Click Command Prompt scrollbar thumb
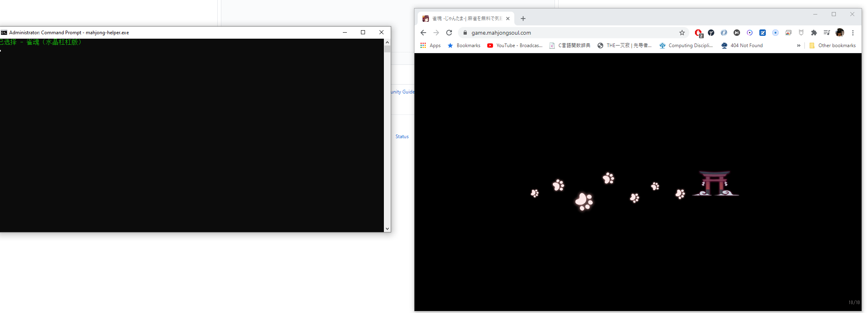868x313 pixels. (387, 49)
